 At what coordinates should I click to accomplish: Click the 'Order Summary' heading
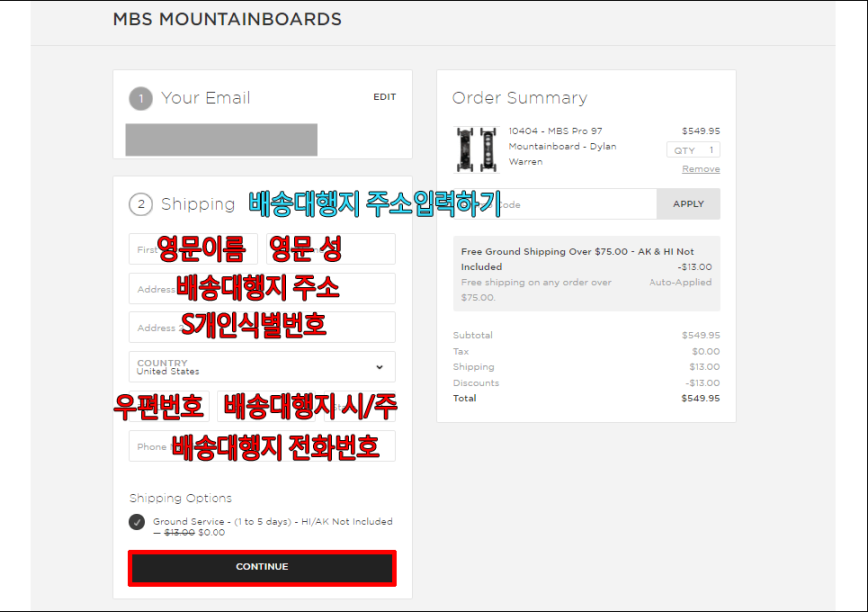click(519, 98)
